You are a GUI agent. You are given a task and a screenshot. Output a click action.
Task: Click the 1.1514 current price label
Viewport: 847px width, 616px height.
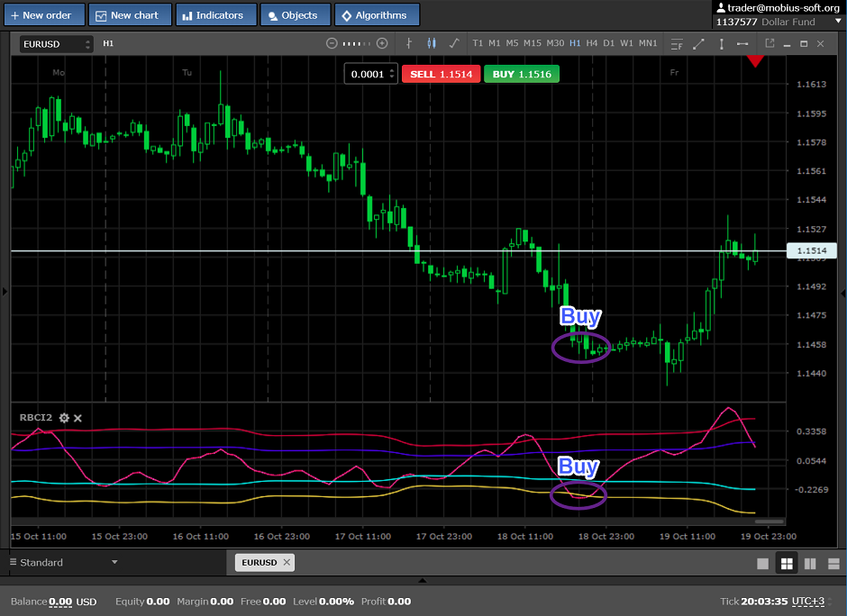tap(812, 250)
